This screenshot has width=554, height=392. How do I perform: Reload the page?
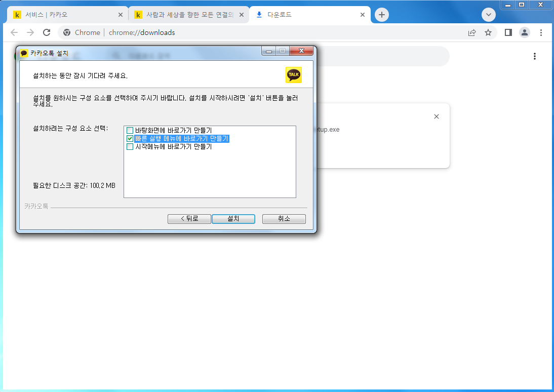(47, 32)
